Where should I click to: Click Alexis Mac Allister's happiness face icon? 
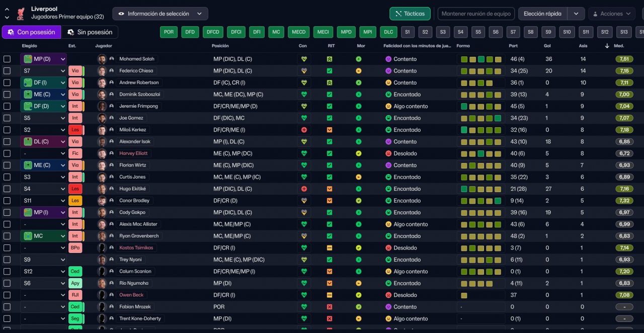pos(388,224)
